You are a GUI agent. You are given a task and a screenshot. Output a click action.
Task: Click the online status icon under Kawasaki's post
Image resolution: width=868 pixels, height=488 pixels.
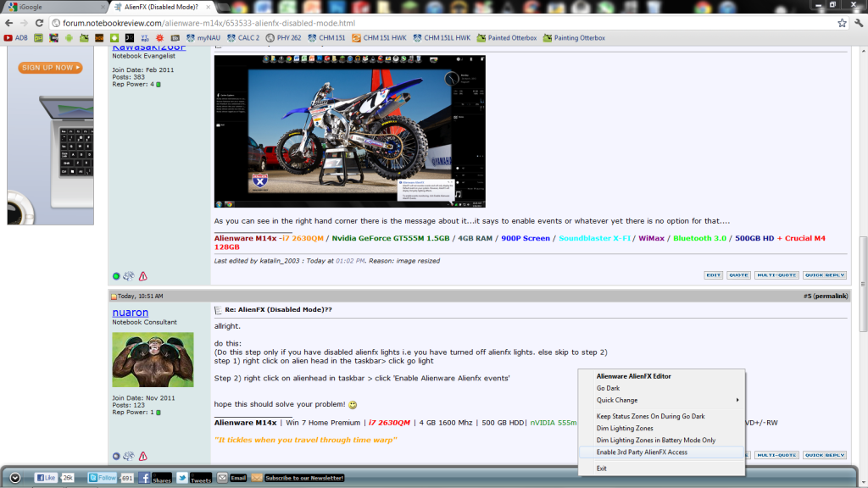[x=116, y=276]
